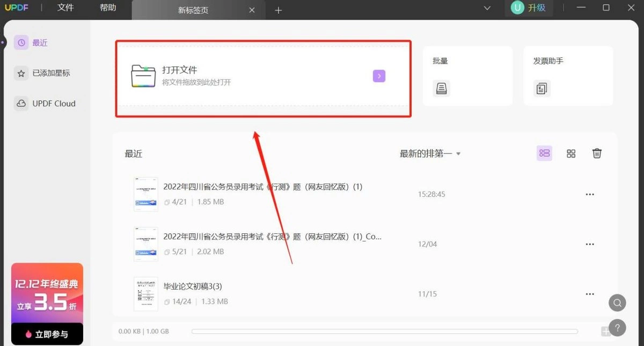Open more options for file dated 11/15

590,294
